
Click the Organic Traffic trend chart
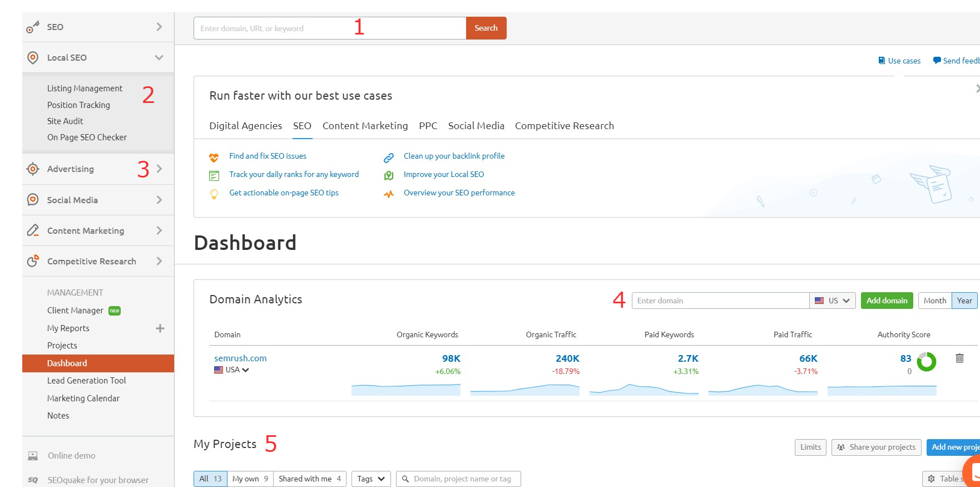[x=525, y=389]
